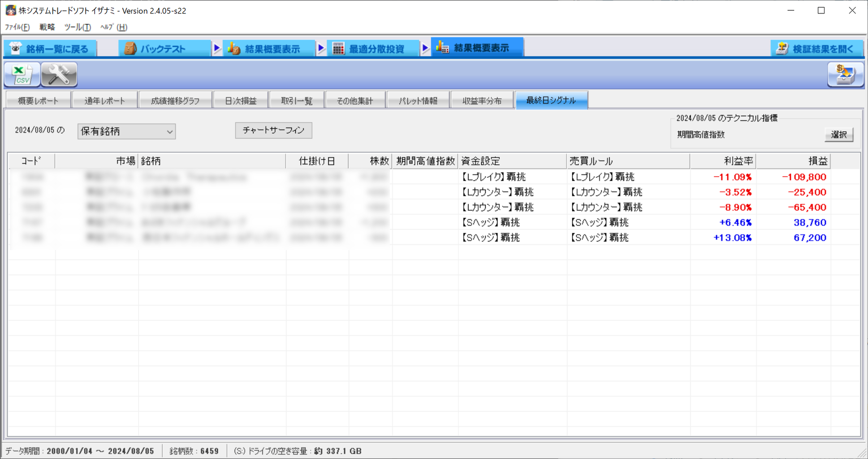The image size is (868, 459).
Task: Select the -3.52% profit rate cell
Action: 723,192
